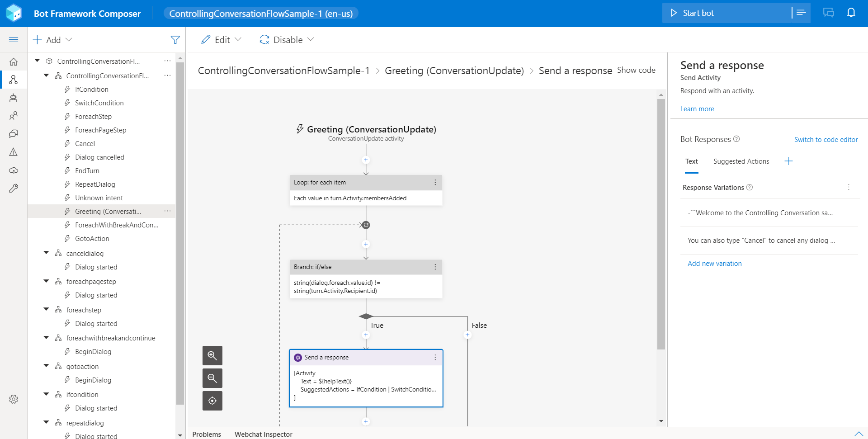Switch to code editor link

coord(826,140)
